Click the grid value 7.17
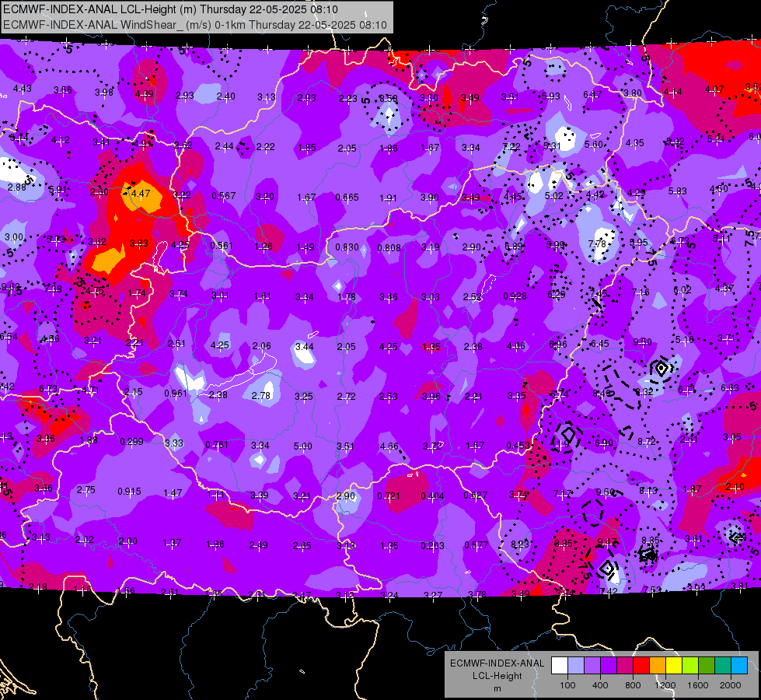Viewport: 761px width, 700px height. pyautogui.click(x=562, y=494)
